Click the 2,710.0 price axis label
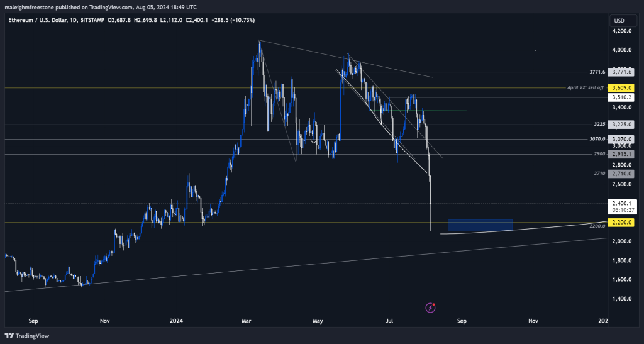This screenshot has height=344, width=644. click(x=621, y=174)
